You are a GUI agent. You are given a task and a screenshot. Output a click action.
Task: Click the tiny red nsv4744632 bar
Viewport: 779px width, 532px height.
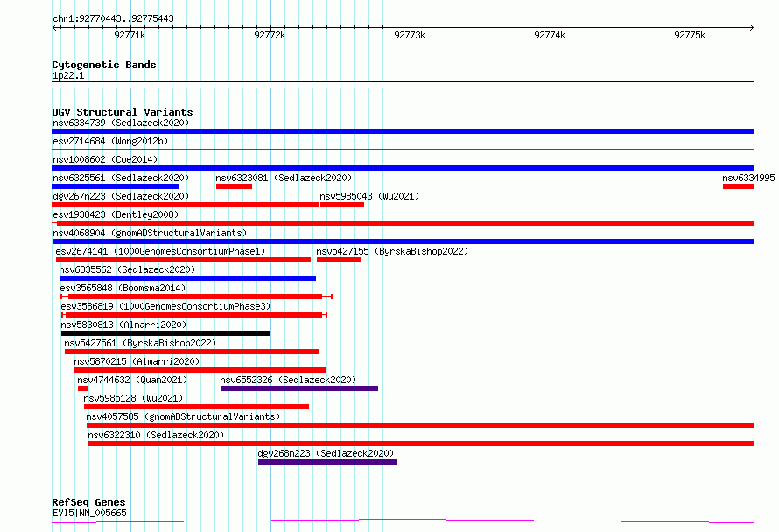[82, 388]
